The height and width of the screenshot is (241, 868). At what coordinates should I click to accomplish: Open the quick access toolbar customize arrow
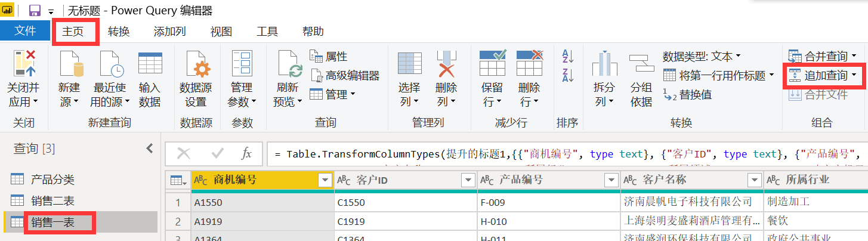[51, 11]
